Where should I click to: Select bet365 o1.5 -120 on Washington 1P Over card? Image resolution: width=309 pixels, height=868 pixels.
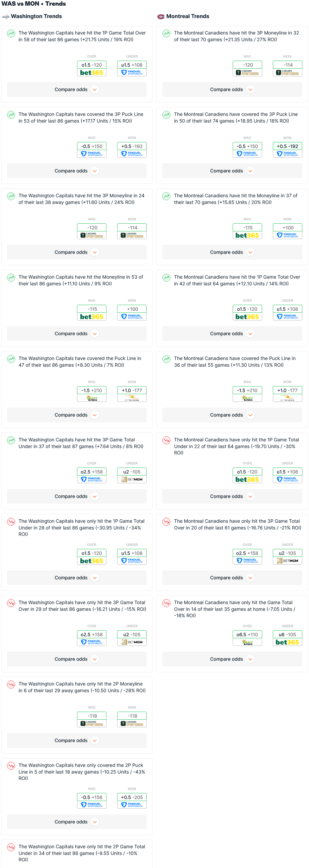(x=92, y=68)
